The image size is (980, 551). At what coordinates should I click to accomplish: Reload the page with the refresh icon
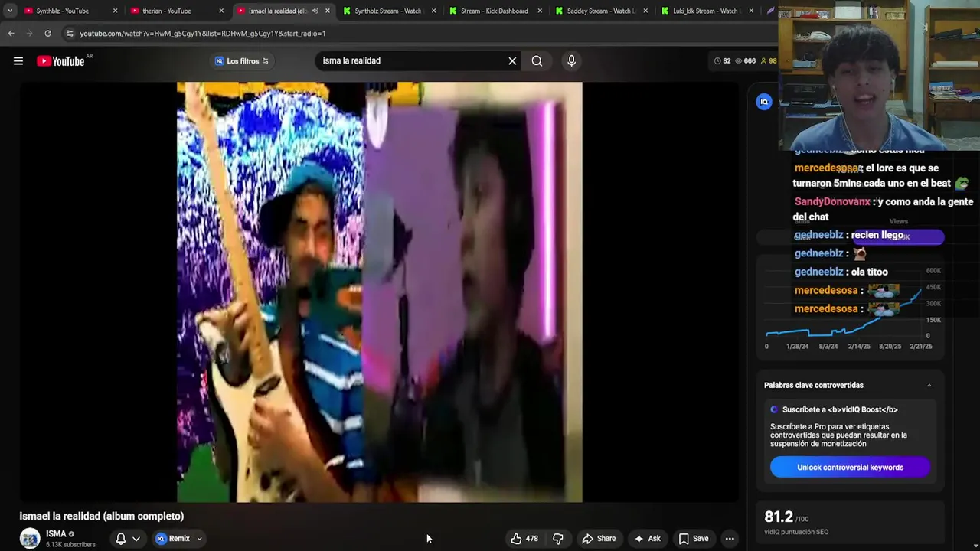(x=47, y=34)
